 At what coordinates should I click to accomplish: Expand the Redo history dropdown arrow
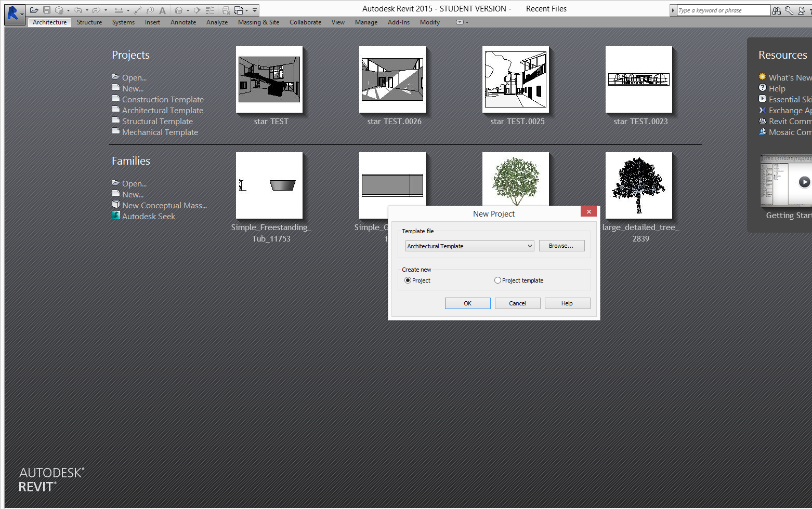(106, 10)
